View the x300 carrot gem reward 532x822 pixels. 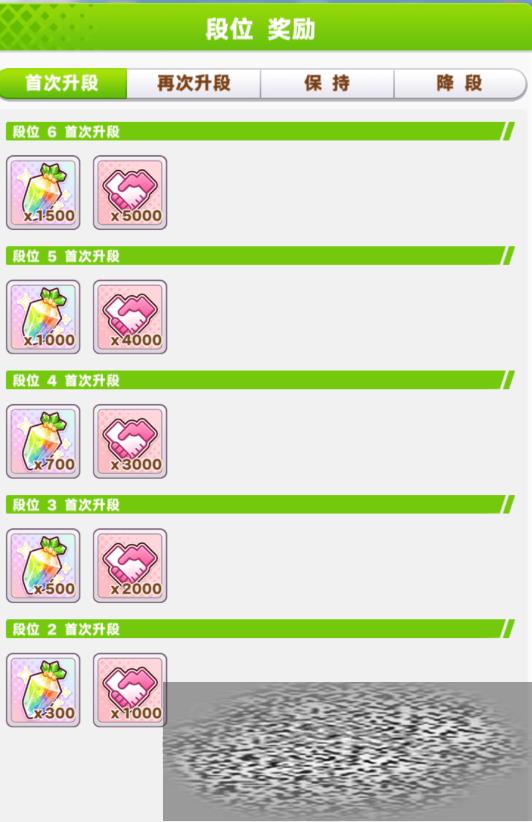coord(43,690)
